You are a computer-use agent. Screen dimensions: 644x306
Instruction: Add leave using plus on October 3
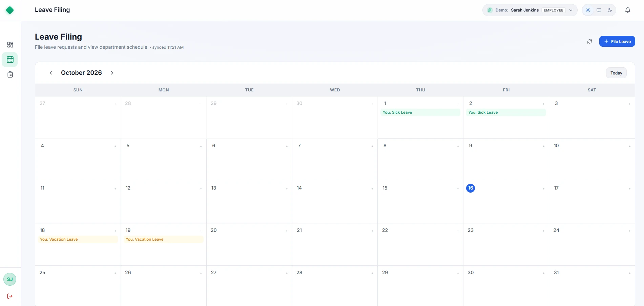(629, 104)
